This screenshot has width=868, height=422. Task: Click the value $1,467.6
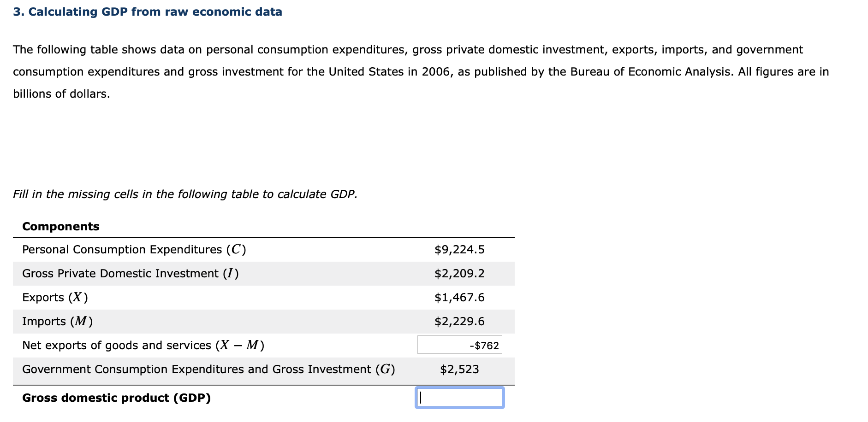click(459, 297)
